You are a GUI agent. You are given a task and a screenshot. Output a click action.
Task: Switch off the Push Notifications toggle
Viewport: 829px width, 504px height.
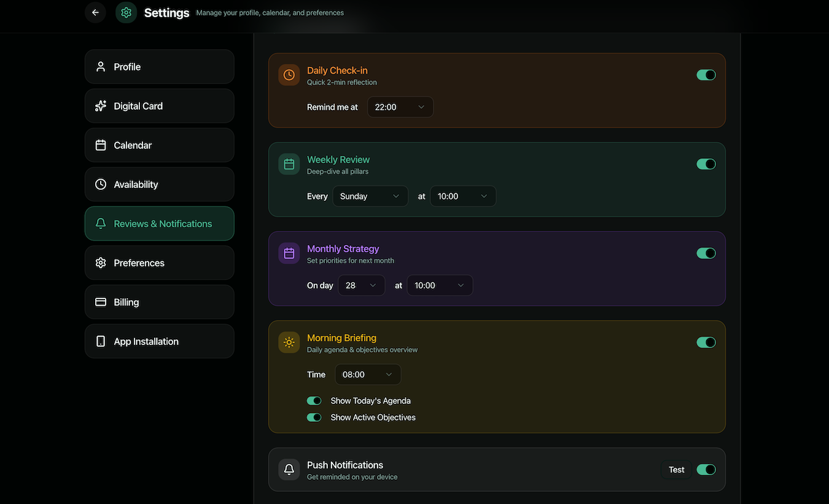coord(706,470)
